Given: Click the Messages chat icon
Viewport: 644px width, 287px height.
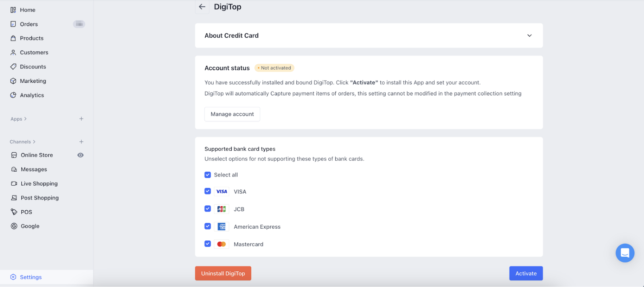Looking at the screenshot, I should coord(14,170).
